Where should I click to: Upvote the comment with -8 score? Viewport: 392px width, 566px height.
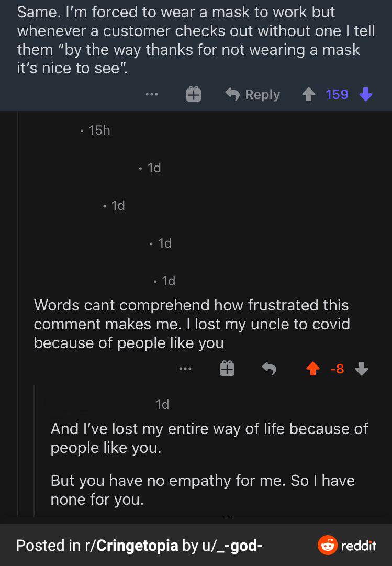click(x=312, y=368)
